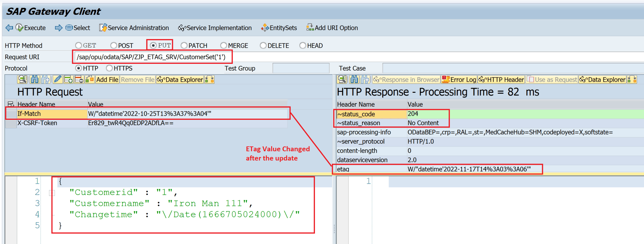Select the HEAD HTTP method
The image size is (644, 244).
303,46
